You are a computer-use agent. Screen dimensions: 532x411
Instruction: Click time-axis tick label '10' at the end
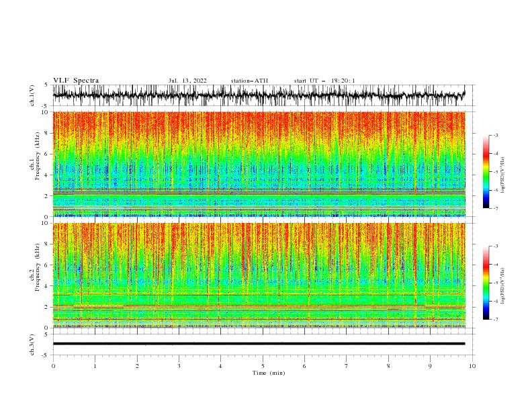pos(472,366)
